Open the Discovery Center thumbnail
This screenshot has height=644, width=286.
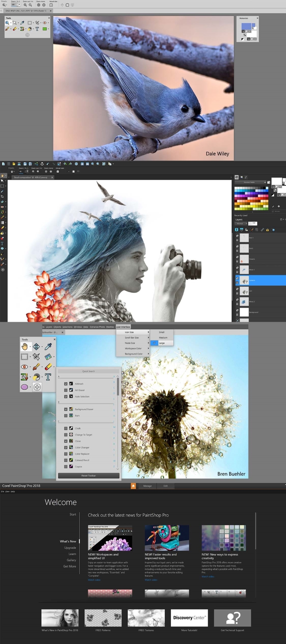click(189, 618)
